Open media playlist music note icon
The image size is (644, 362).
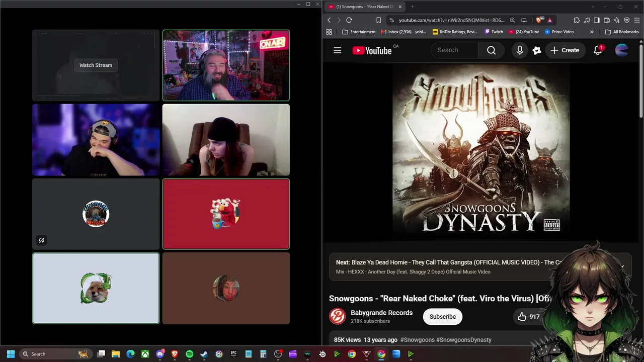(x=587, y=20)
